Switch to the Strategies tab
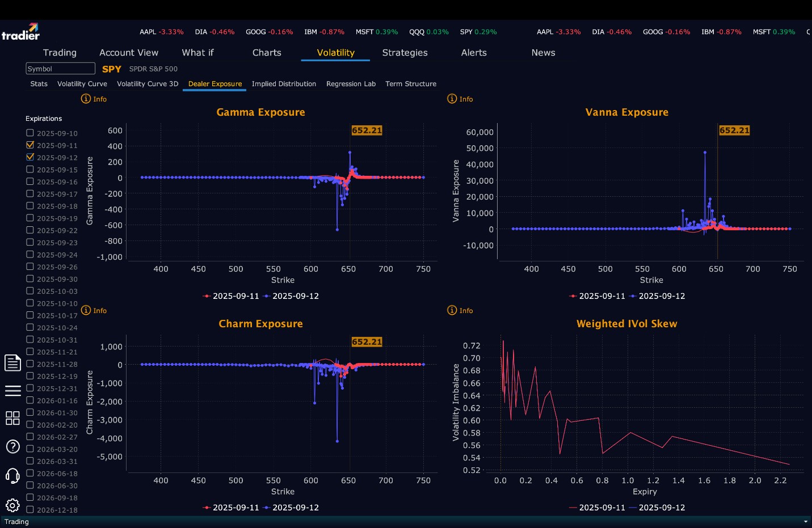Image resolution: width=812 pixels, height=528 pixels. click(x=405, y=53)
